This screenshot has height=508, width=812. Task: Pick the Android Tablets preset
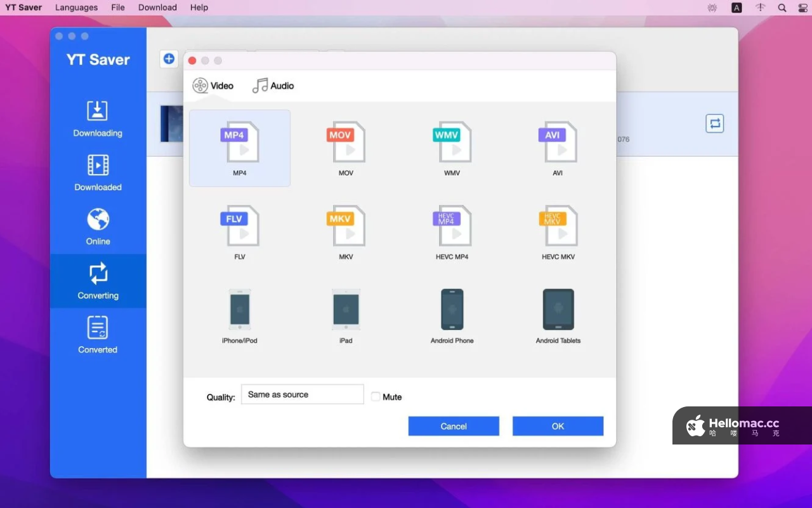[x=558, y=309]
